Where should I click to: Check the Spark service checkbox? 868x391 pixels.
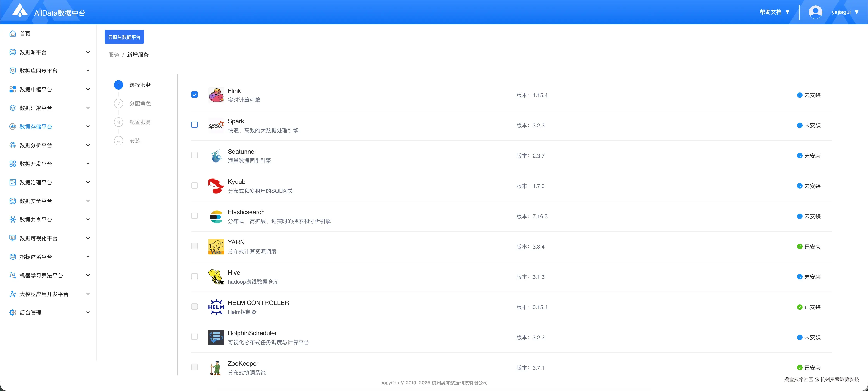[194, 125]
